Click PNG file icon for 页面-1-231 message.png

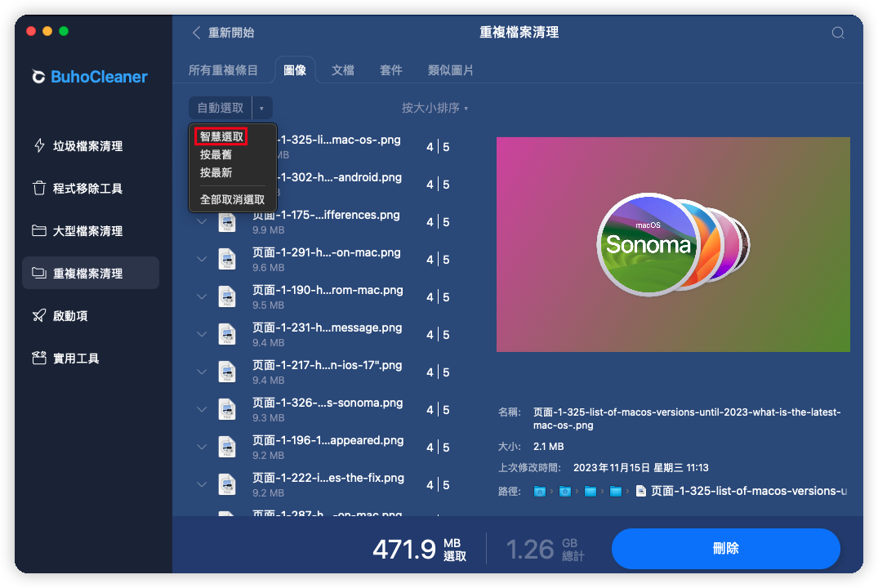227,334
